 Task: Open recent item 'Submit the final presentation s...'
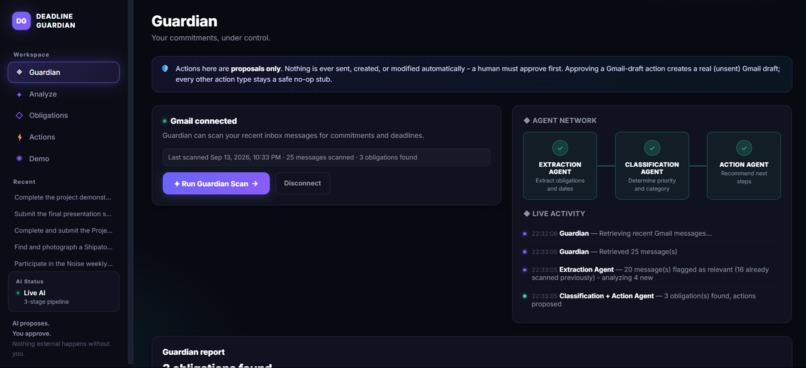pos(63,214)
